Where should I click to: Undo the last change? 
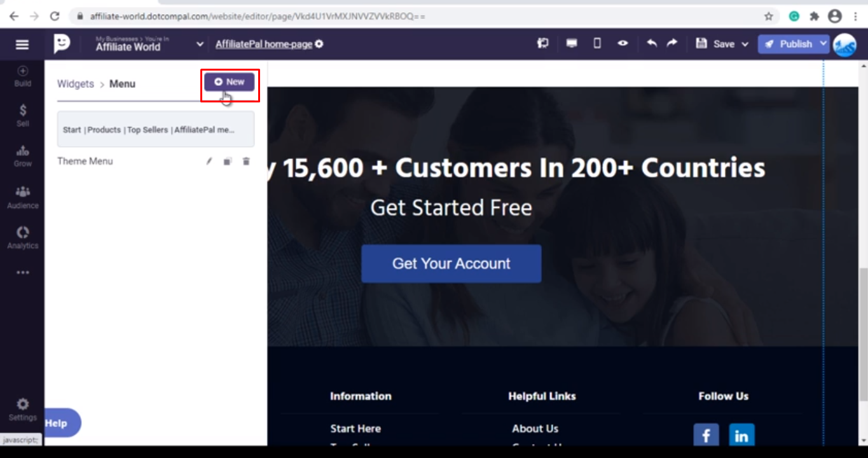click(652, 43)
